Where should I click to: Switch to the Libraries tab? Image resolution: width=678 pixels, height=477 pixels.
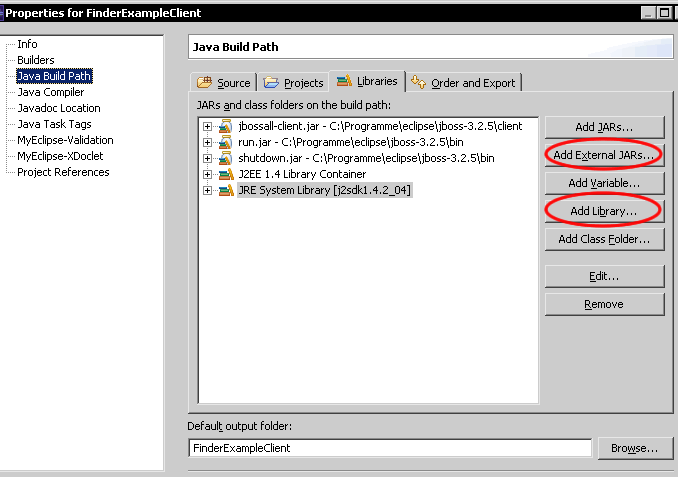tap(367, 81)
